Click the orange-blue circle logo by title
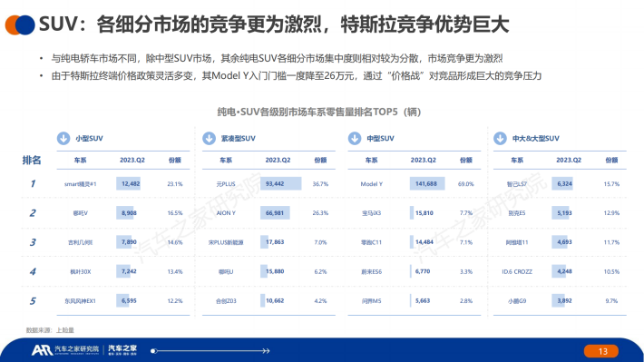The height and width of the screenshot is (362, 644). (x=20, y=24)
